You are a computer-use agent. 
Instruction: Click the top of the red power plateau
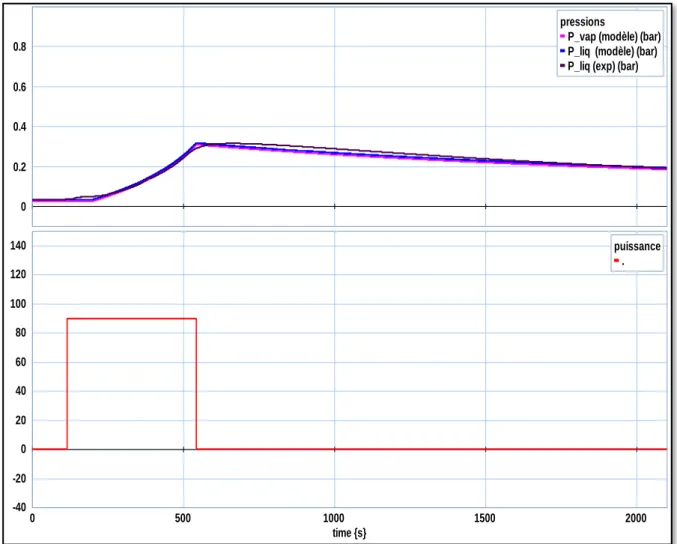132,319
